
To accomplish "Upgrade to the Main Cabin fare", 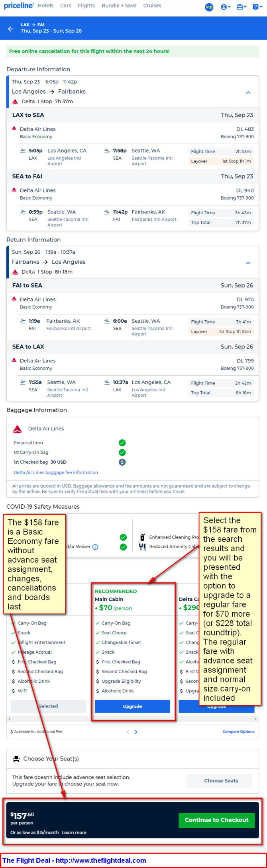I will pyautogui.click(x=132, y=706).
